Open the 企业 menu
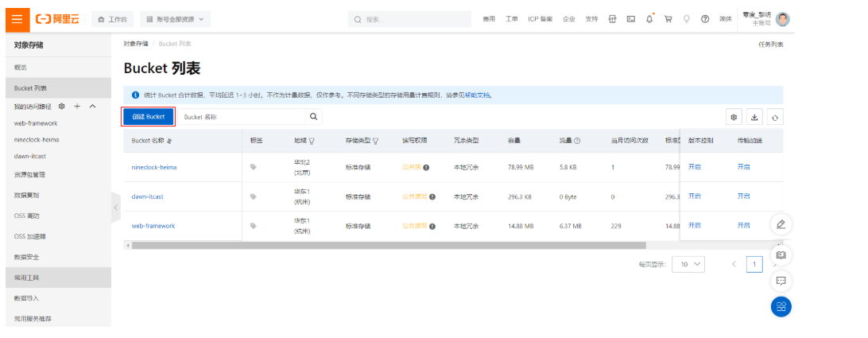Image resolution: width=868 pixels, height=338 pixels. coord(569,19)
